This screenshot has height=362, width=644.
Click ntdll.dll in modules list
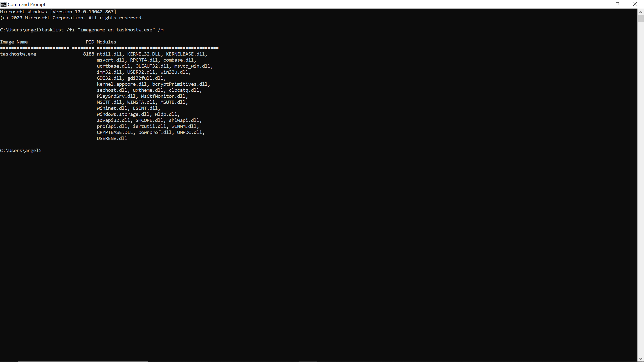(109, 54)
